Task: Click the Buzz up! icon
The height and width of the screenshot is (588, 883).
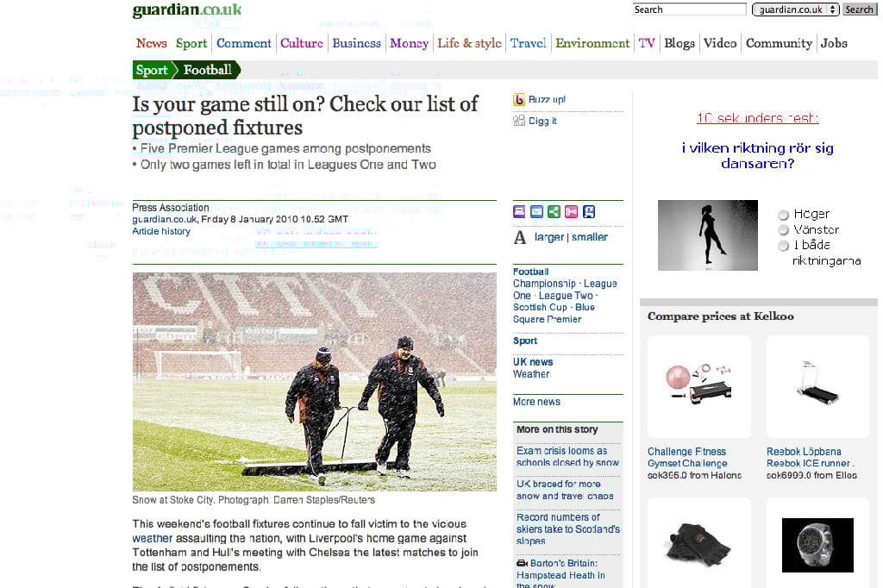Action: (x=518, y=100)
